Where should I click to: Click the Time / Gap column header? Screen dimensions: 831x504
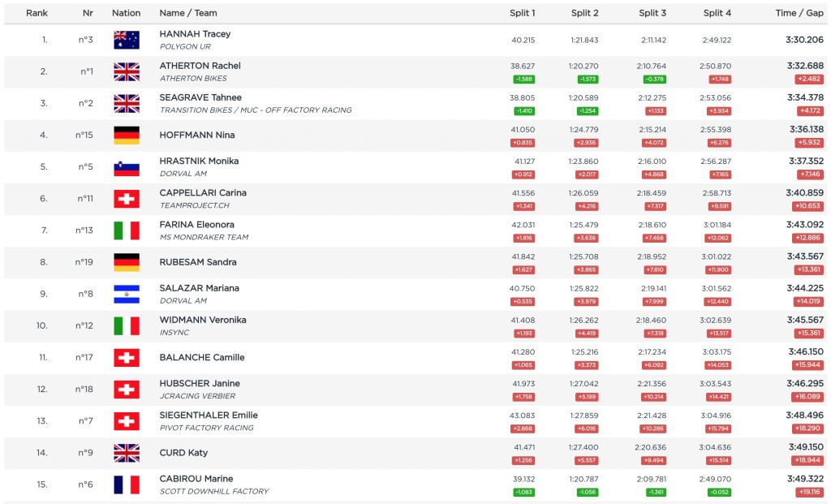coord(799,13)
